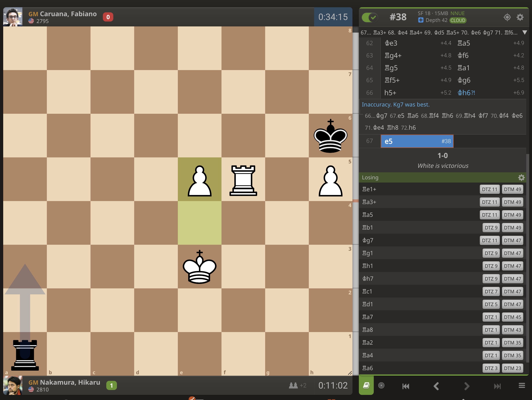Click the black rook on a1
The image size is (532, 400).
[25, 355]
